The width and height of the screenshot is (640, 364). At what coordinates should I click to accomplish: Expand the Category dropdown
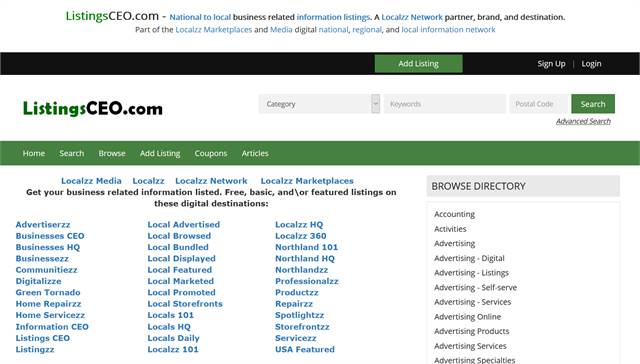tap(319, 104)
